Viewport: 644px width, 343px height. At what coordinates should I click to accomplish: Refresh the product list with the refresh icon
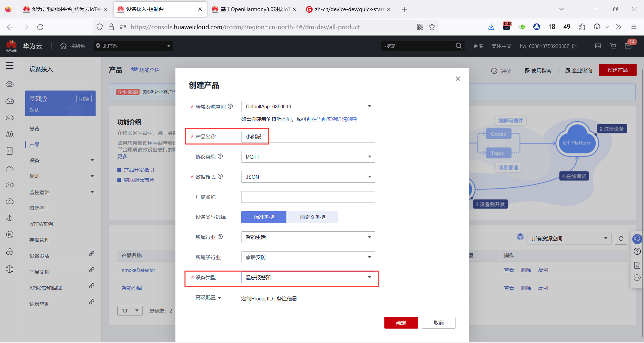pyautogui.click(x=621, y=238)
